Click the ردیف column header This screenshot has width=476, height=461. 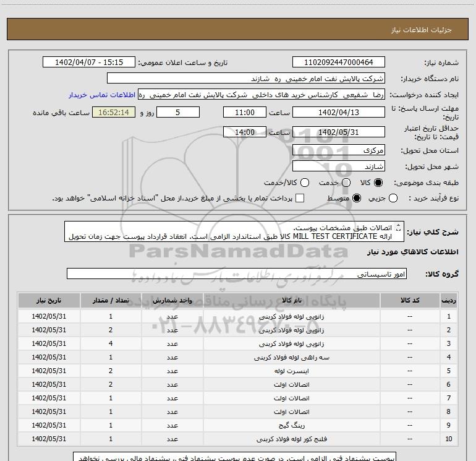449,300
